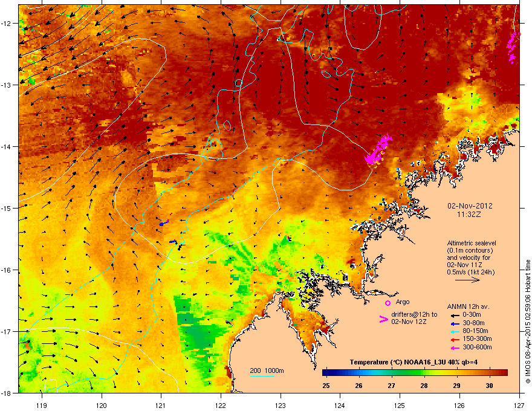Click the latitude axis label '-14'

click(6, 146)
